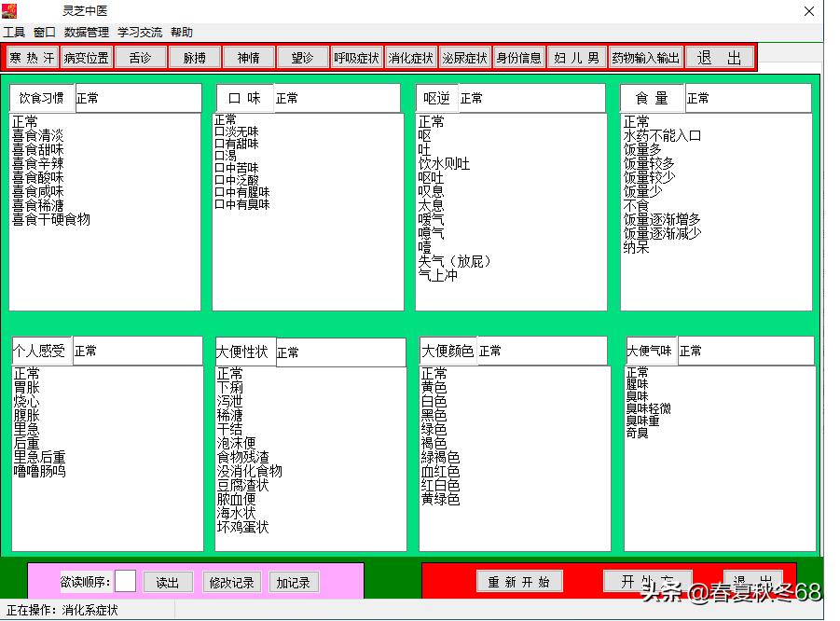Open the 寒 热 汗 symptoms panel

pos(32,56)
